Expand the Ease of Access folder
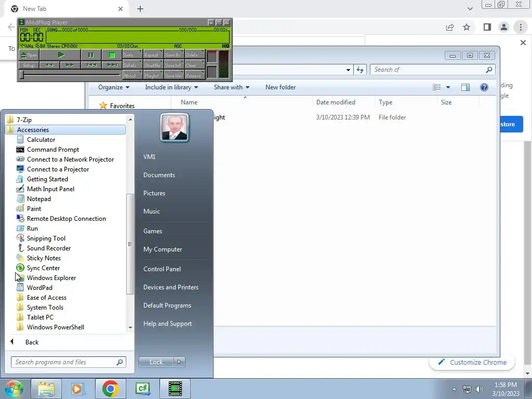The height and width of the screenshot is (399, 532). (x=46, y=297)
